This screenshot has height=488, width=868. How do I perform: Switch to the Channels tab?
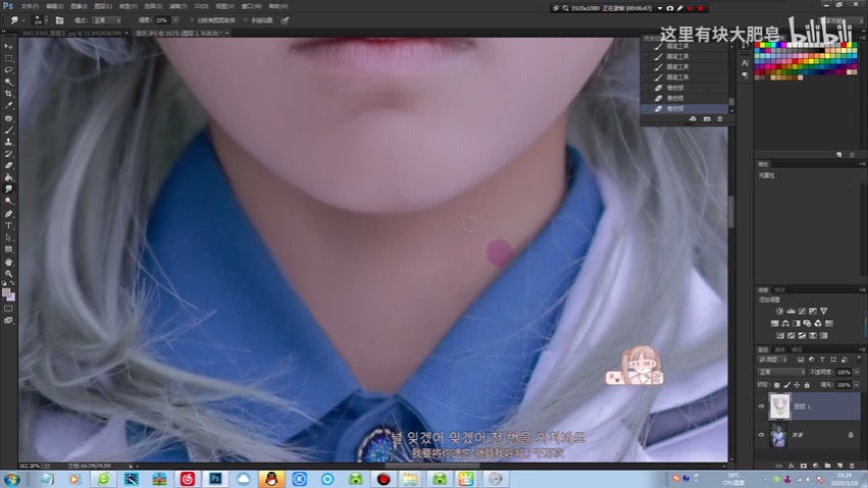(780, 350)
